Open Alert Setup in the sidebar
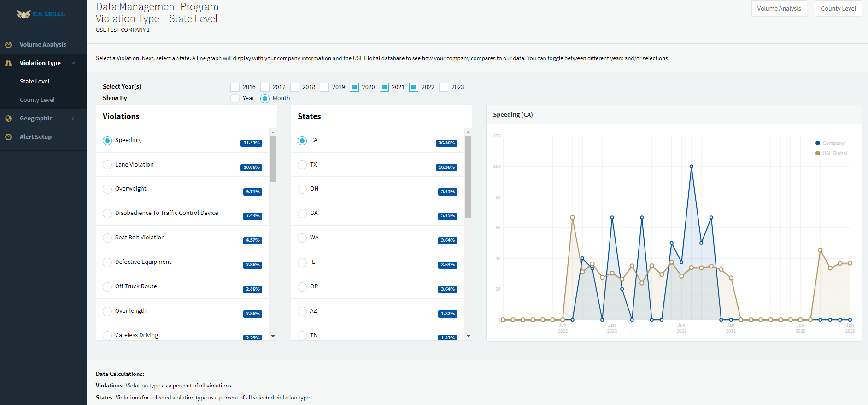 35,137
